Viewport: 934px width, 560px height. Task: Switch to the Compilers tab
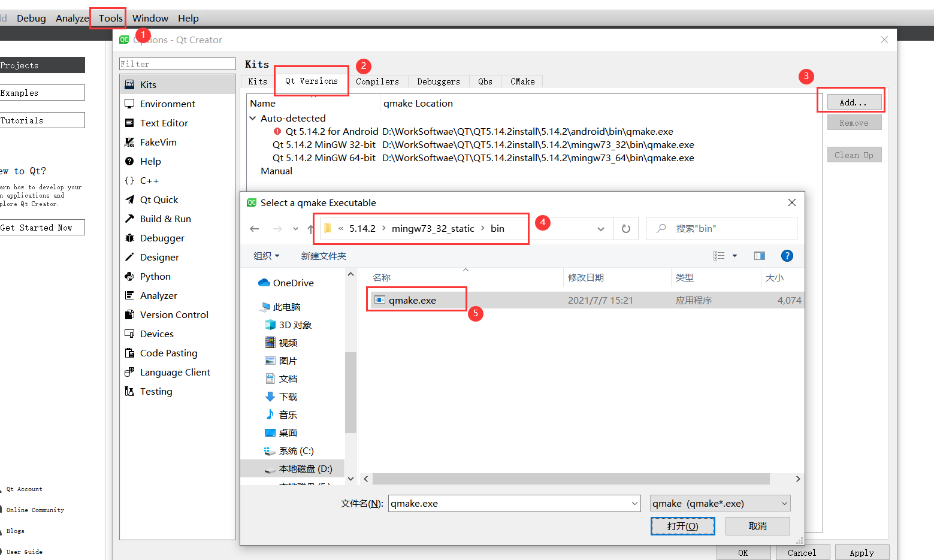point(378,81)
